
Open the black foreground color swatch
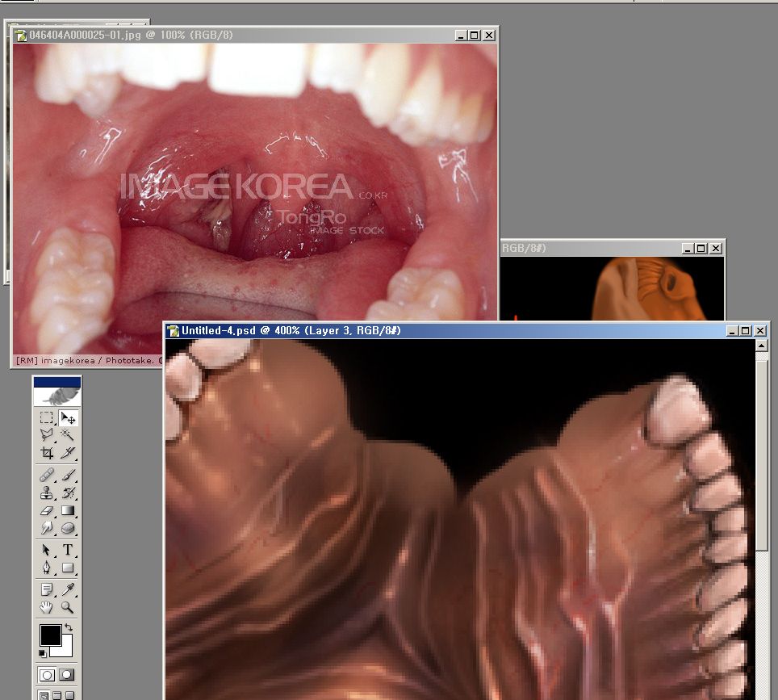click(x=51, y=635)
